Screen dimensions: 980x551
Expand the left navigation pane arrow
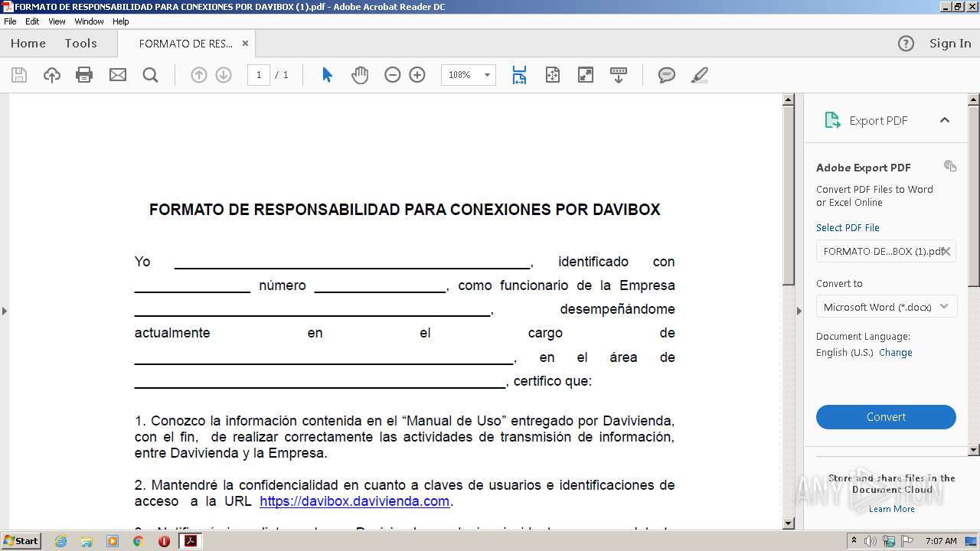(x=4, y=311)
